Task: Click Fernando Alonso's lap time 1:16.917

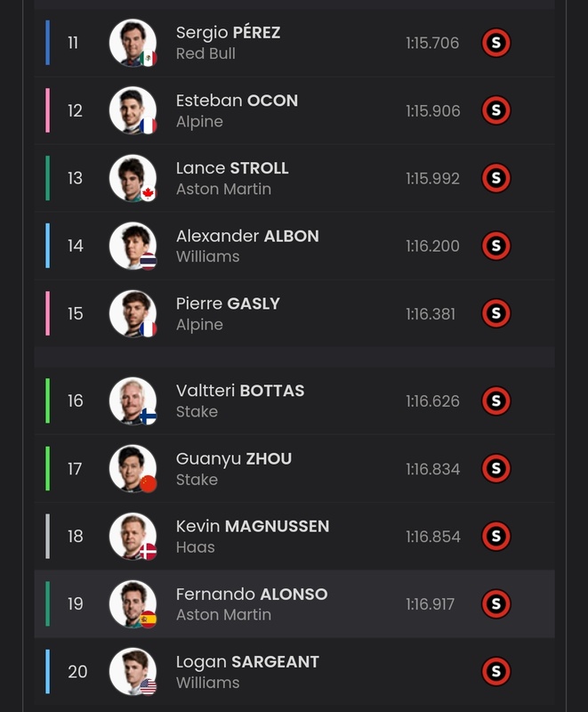Action: point(432,604)
